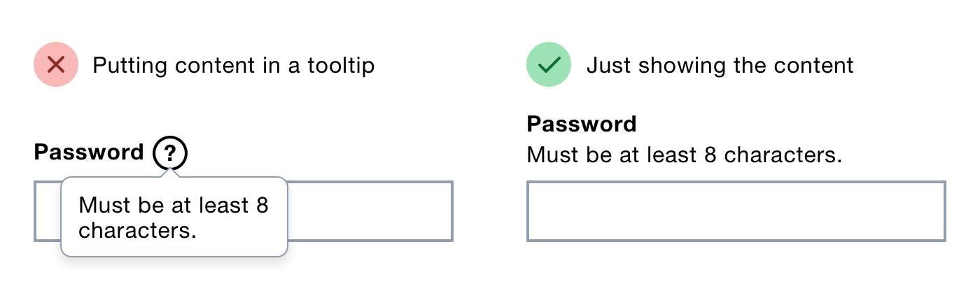
Task: Click the "Just showing the content" heading
Action: pos(720,66)
